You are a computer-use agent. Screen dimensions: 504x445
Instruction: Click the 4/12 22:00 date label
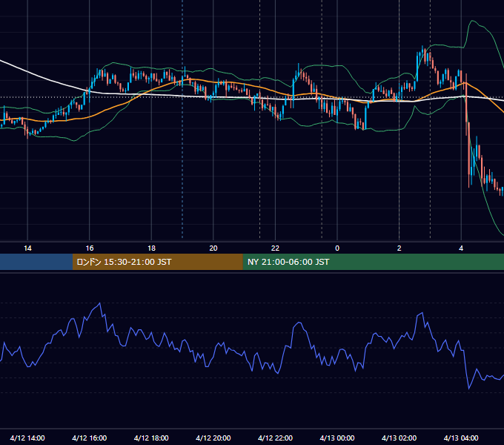pos(275,438)
